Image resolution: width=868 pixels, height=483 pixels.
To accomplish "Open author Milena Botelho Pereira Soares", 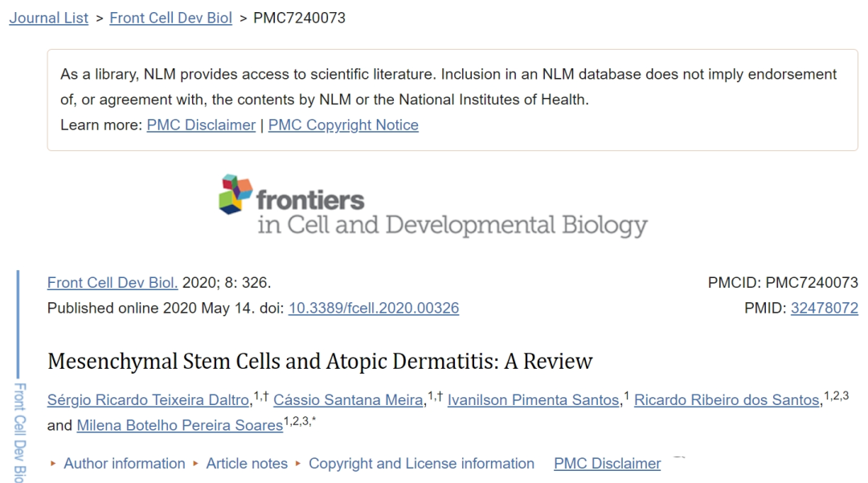I will pyautogui.click(x=179, y=426).
